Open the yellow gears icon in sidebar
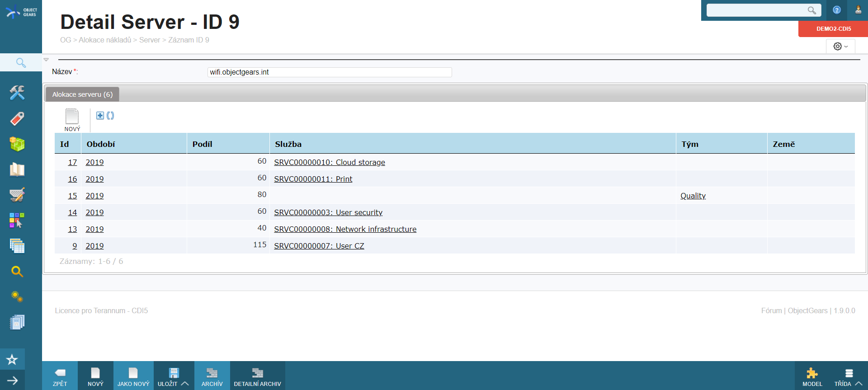Image resolution: width=868 pixels, height=390 pixels. (x=17, y=296)
